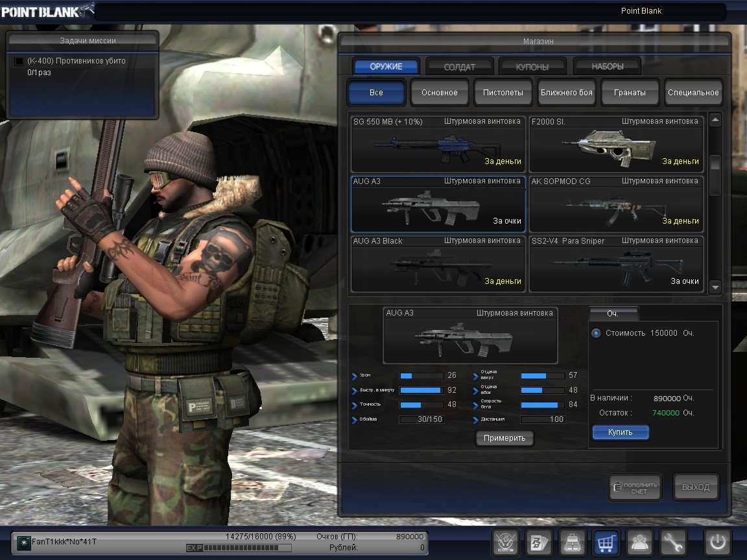Image resolution: width=747 pixels, height=560 pixels.
Task: Switch to the СОЛДАТ tab
Action: (459, 67)
